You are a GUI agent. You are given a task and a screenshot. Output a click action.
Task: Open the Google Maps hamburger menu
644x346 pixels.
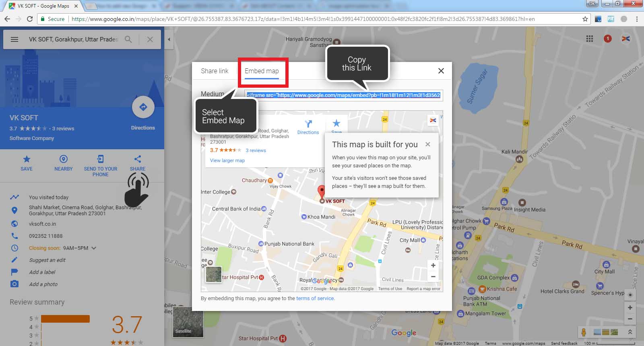coord(14,39)
